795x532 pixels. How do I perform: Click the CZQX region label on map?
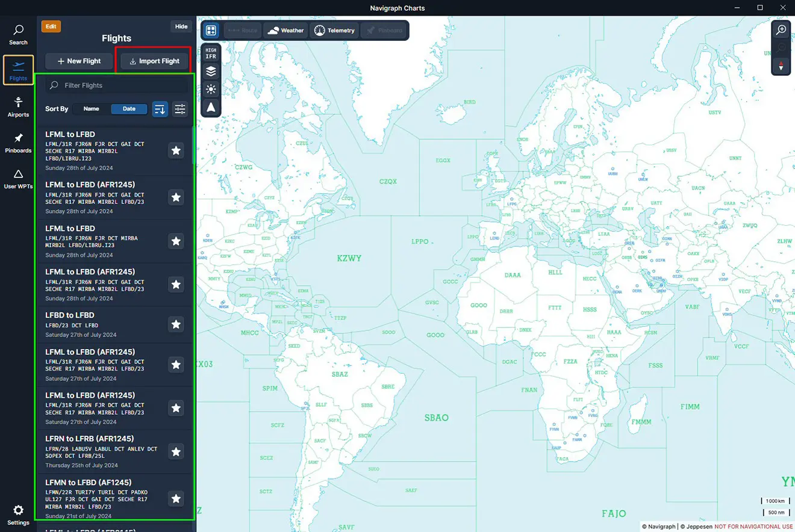click(388, 181)
